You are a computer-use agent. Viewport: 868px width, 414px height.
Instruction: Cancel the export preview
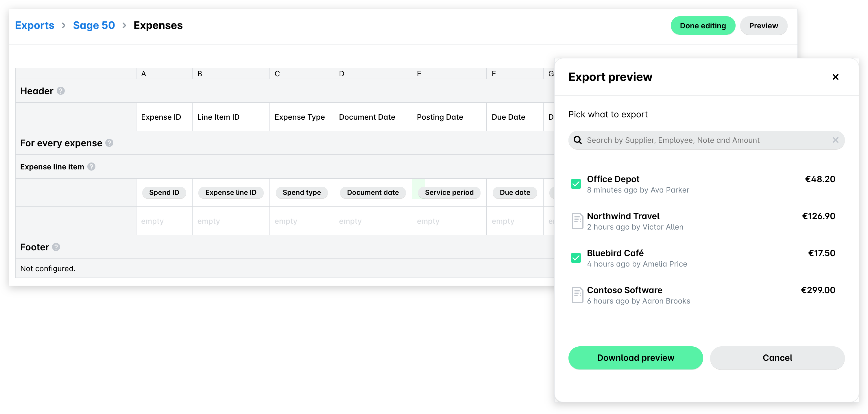coord(777,358)
